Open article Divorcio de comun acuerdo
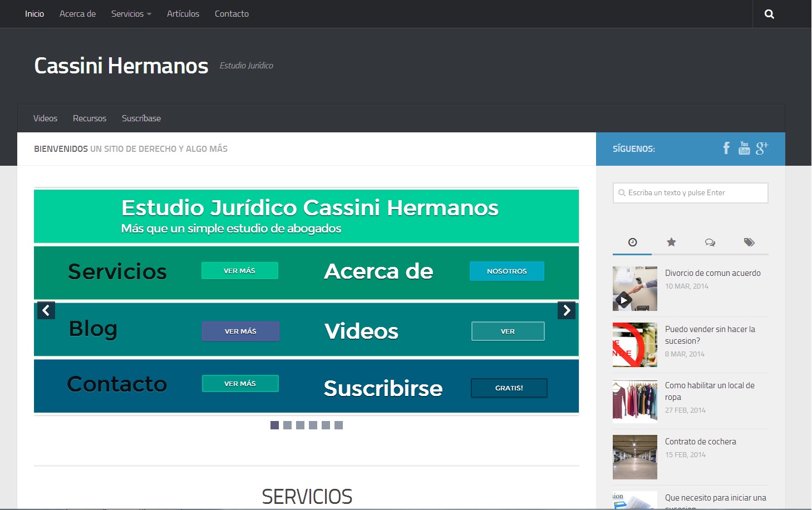 pyautogui.click(x=713, y=273)
